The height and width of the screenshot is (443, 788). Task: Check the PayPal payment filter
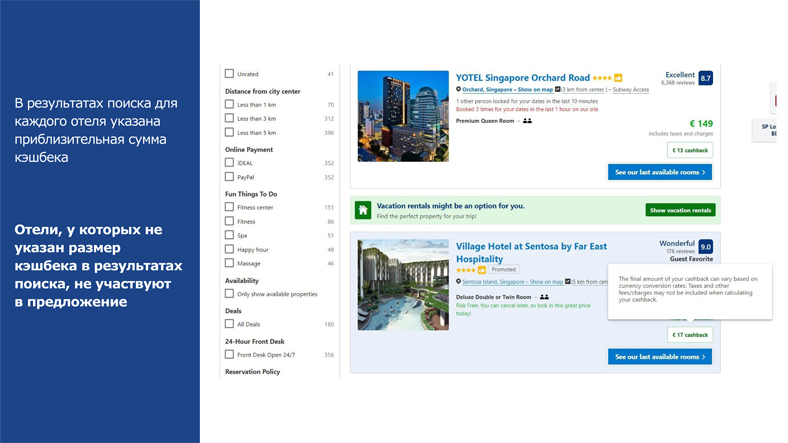tap(229, 177)
